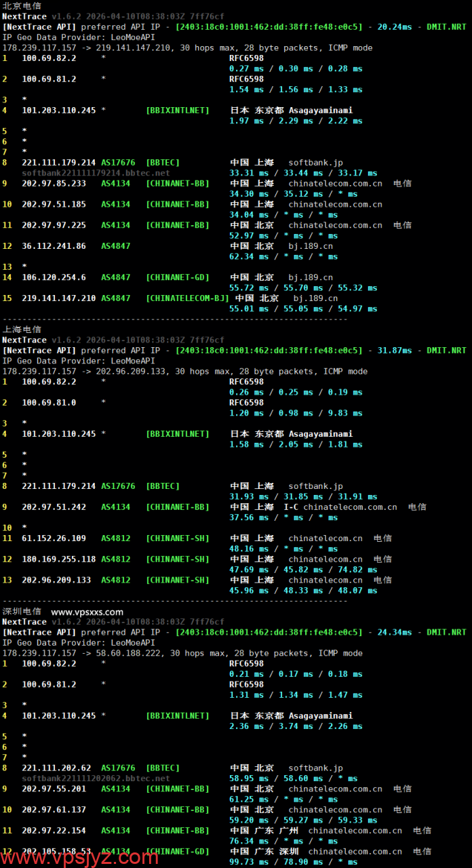The image size is (472, 868).
Task: Click hop IP 202.97.51.185
Action: tap(54, 204)
